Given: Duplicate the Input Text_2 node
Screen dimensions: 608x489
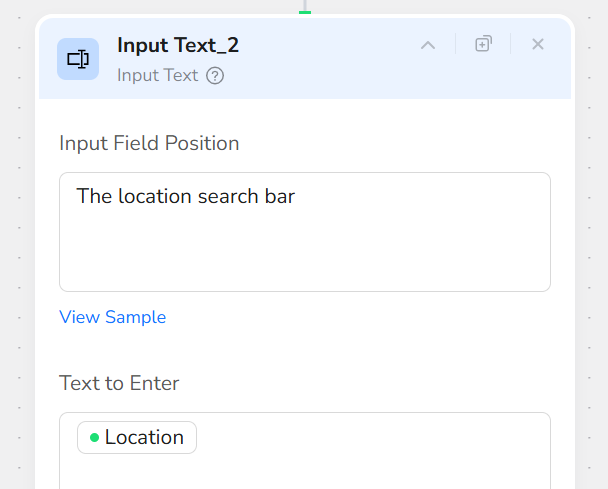Looking at the screenshot, I should [x=483, y=44].
